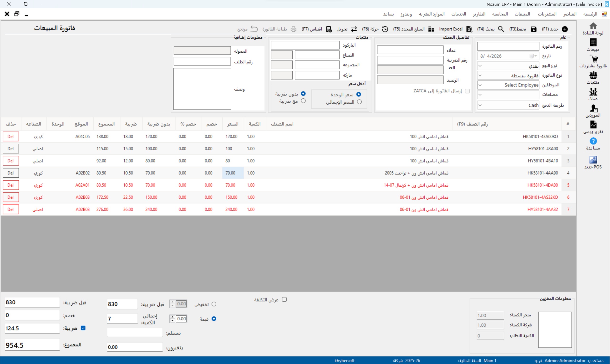610x364 pixels.
Task: Click the عملاء customer input field
Action: [410, 50]
